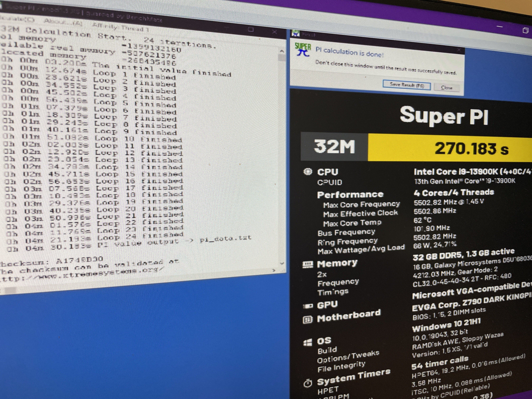The width and height of the screenshot is (532, 399).
Task: Maximize the Super PI log window
Action: [x=251, y=30]
